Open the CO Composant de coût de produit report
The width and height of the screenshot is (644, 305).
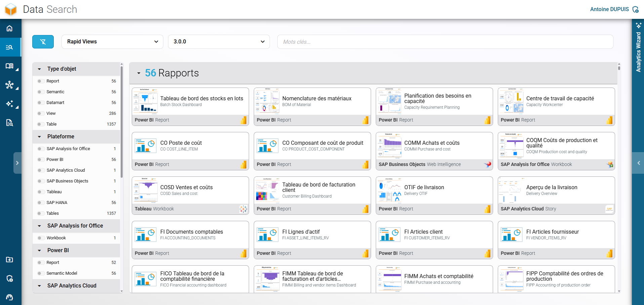coord(312,151)
